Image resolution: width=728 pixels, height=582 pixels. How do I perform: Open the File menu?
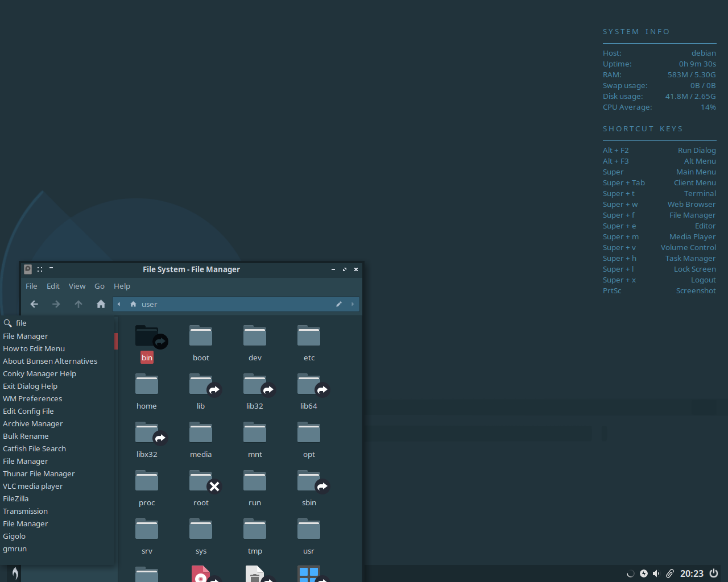31,286
